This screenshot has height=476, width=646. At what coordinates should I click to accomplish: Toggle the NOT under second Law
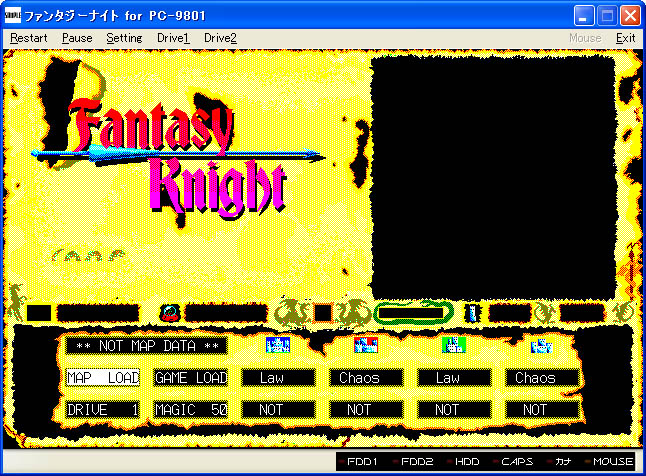[454, 410]
